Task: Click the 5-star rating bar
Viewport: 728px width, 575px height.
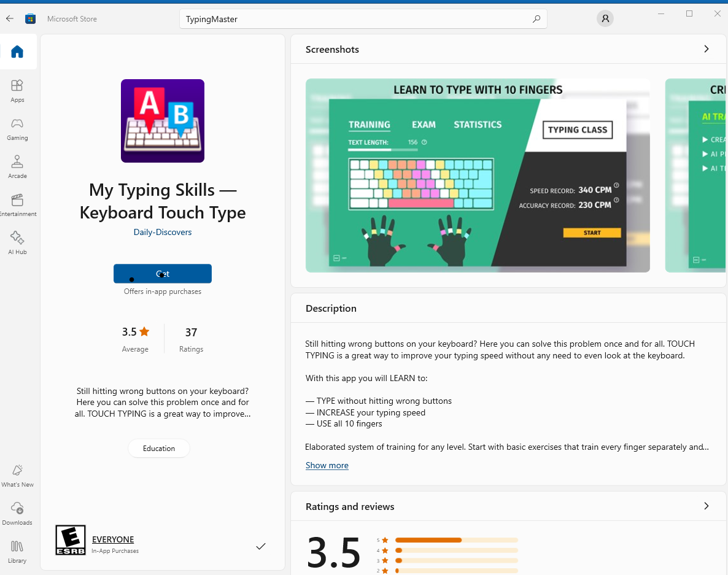Action: (x=457, y=540)
